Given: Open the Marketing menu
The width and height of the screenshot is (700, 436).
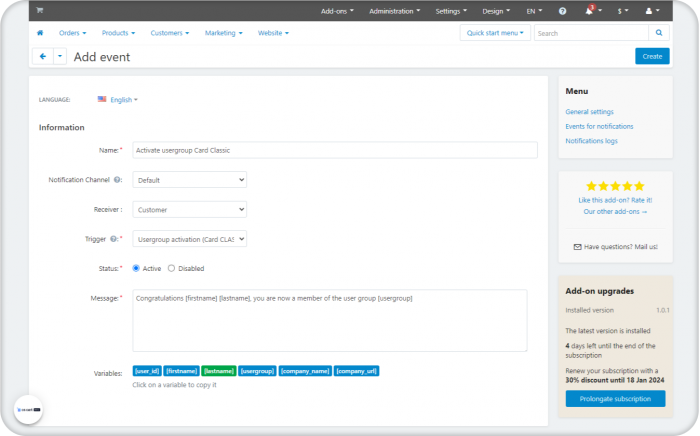Looking at the screenshot, I should 223,33.
